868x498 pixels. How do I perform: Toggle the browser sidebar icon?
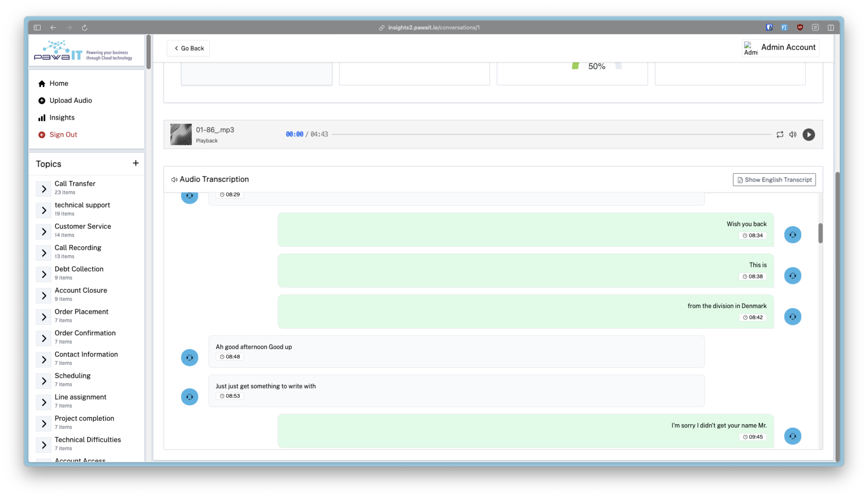coord(37,27)
